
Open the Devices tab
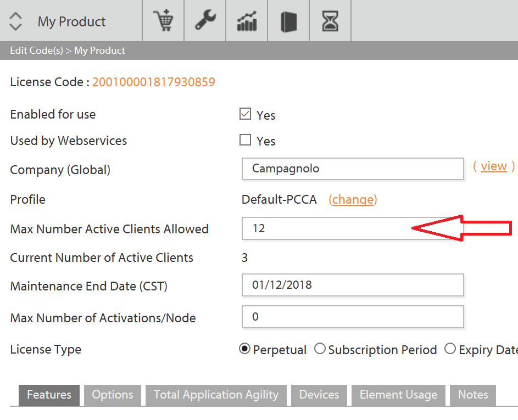319,395
